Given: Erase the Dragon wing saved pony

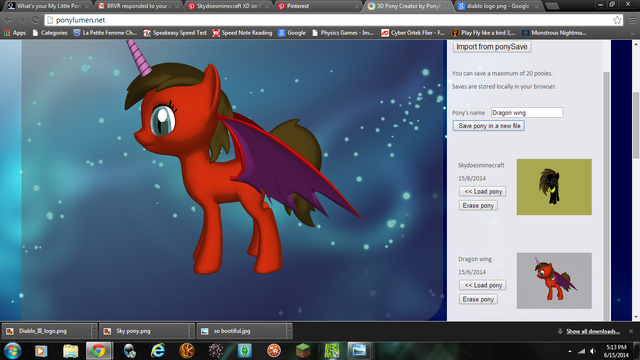Looking at the screenshot, I should point(478,299).
